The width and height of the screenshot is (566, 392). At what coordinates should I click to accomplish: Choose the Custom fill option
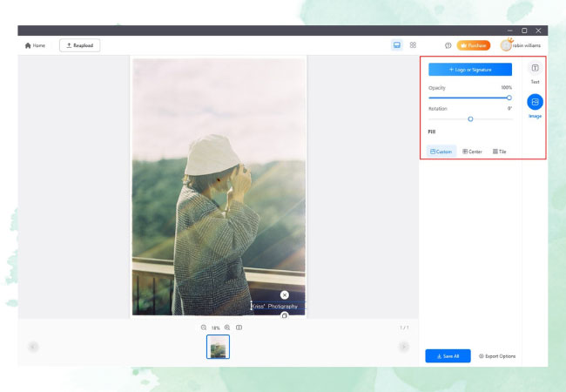pyautogui.click(x=441, y=152)
